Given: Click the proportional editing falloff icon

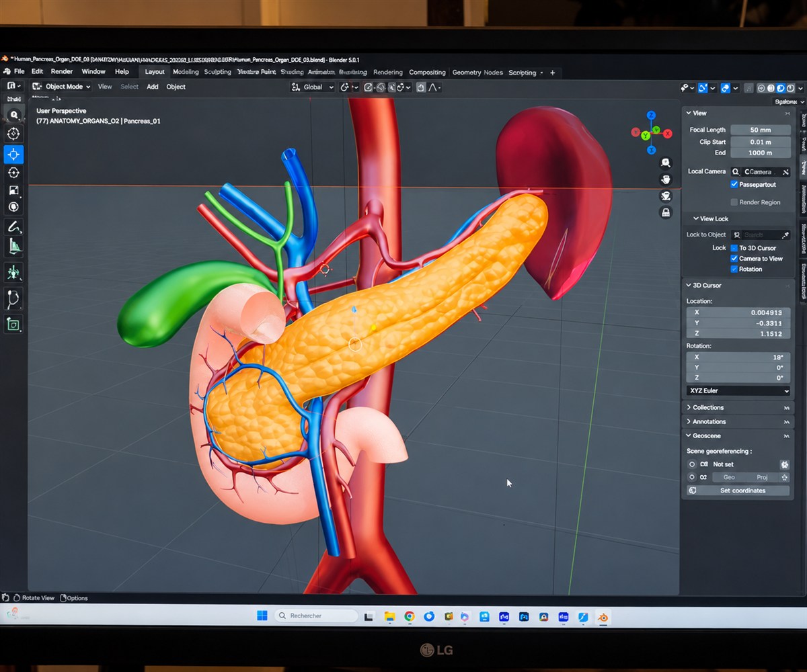Looking at the screenshot, I should pos(434,87).
